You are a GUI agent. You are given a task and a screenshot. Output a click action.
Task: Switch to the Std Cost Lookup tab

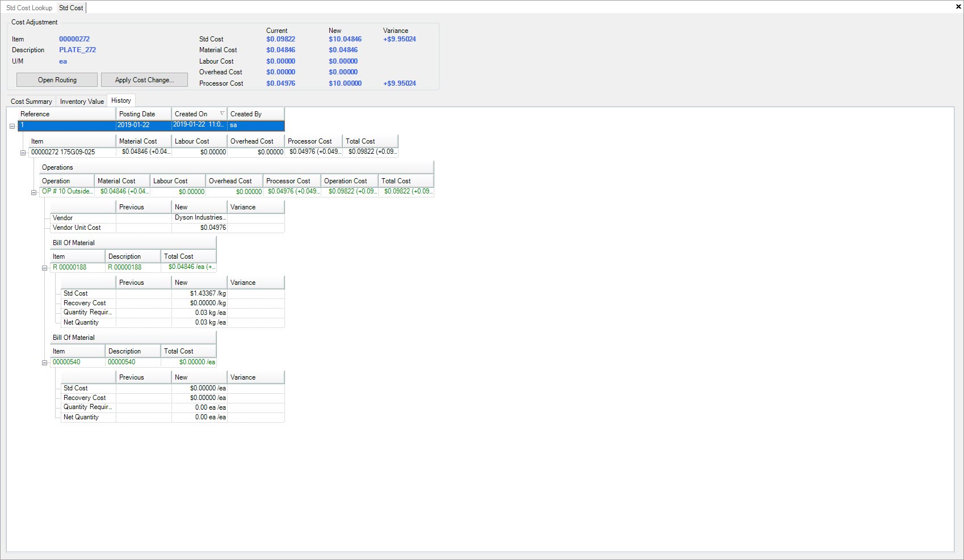pyautogui.click(x=29, y=8)
